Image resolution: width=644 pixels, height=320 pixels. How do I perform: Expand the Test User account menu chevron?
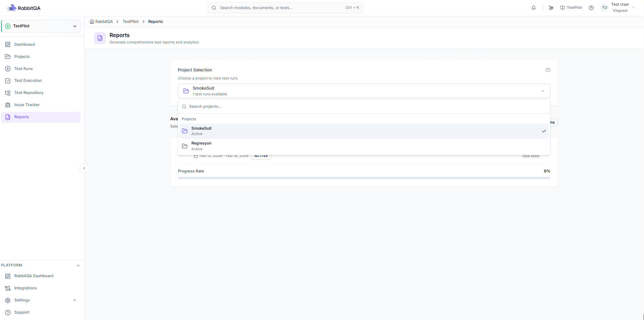[634, 8]
